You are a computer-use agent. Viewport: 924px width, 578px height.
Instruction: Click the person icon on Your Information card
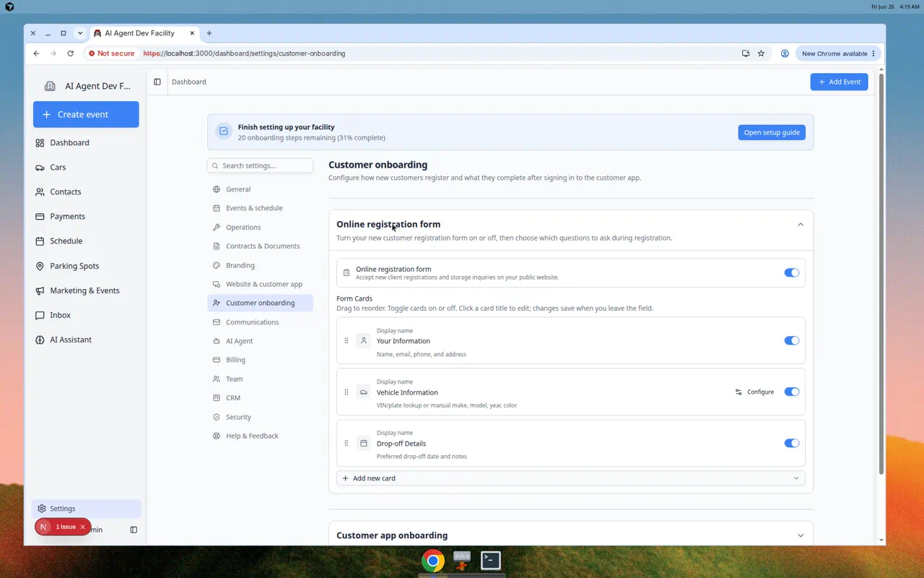pos(364,340)
